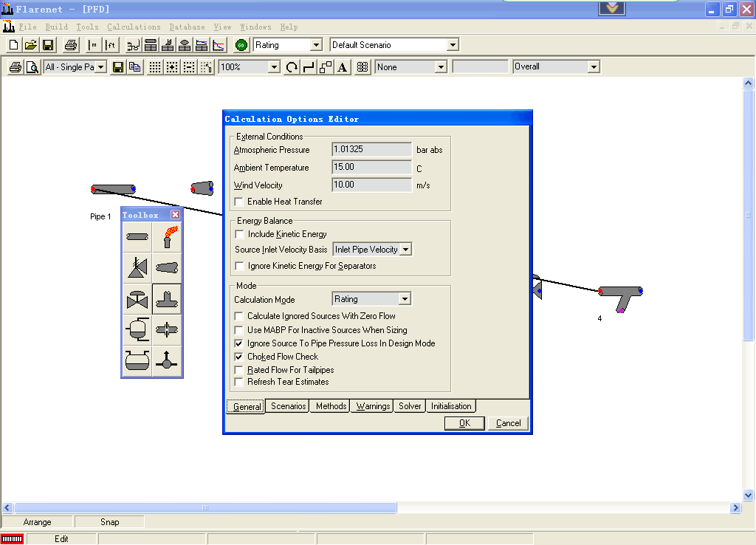The image size is (756, 545).
Task: Click the connection line tool icon
Action: point(309,67)
